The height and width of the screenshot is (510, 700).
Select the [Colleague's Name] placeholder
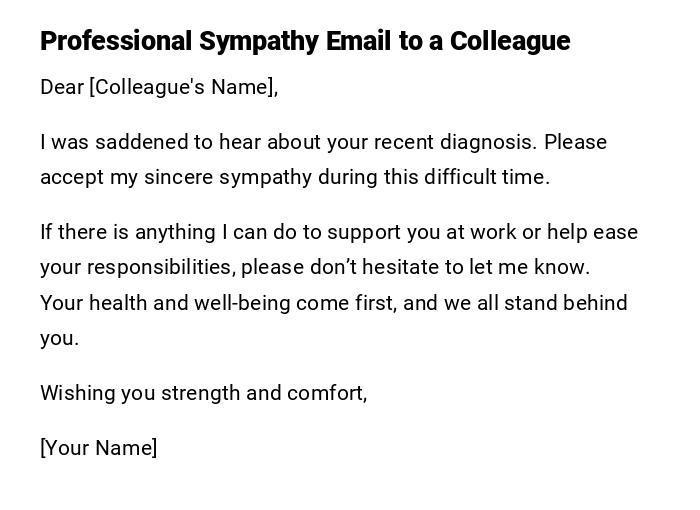[x=183, y=87]
